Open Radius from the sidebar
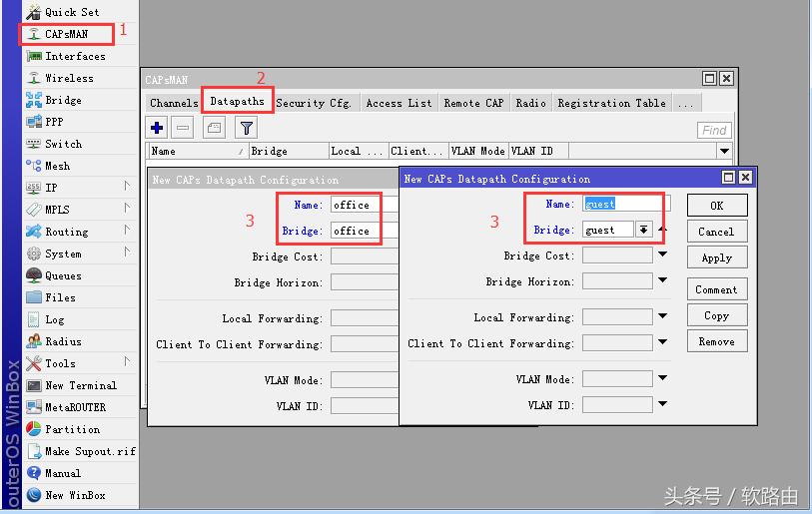This screenshot has height=514, width=812. 81,341
